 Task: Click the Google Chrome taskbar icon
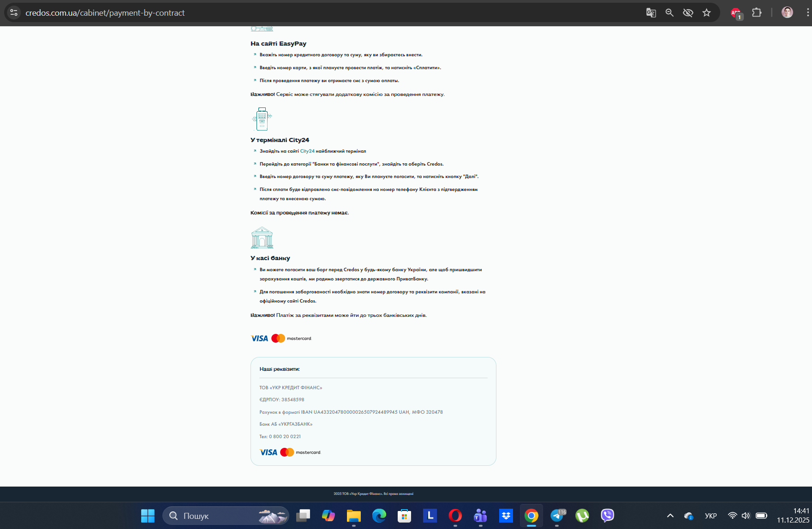click(531, 516)
